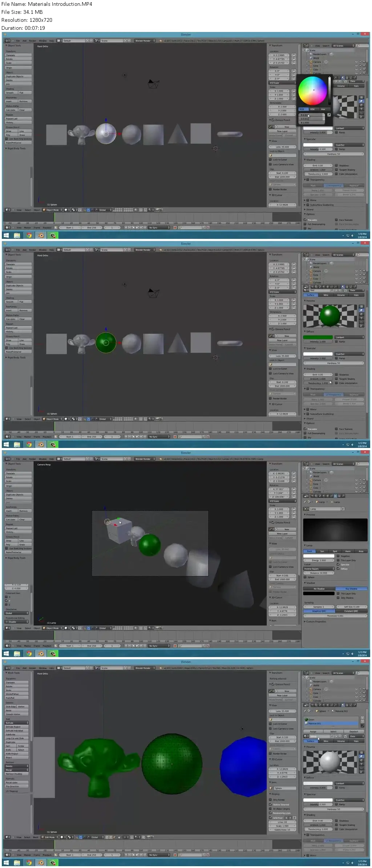Open the Inverse Square falloff dropdown in third screenshot
372x868 pixels.
coord(319,569)
